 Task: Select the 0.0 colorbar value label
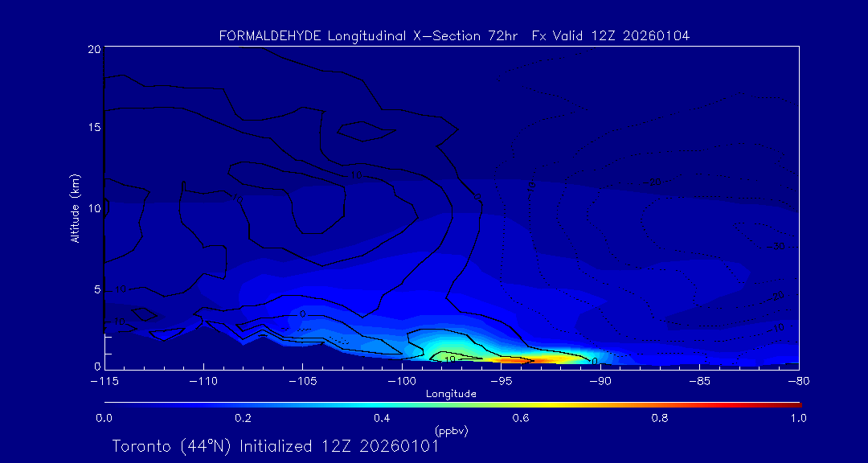[x=104, y=418]
